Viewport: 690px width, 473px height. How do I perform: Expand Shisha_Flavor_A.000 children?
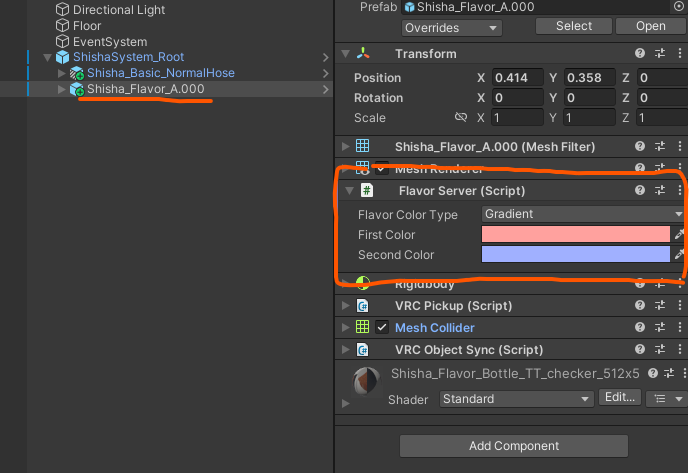click(62, 89)
